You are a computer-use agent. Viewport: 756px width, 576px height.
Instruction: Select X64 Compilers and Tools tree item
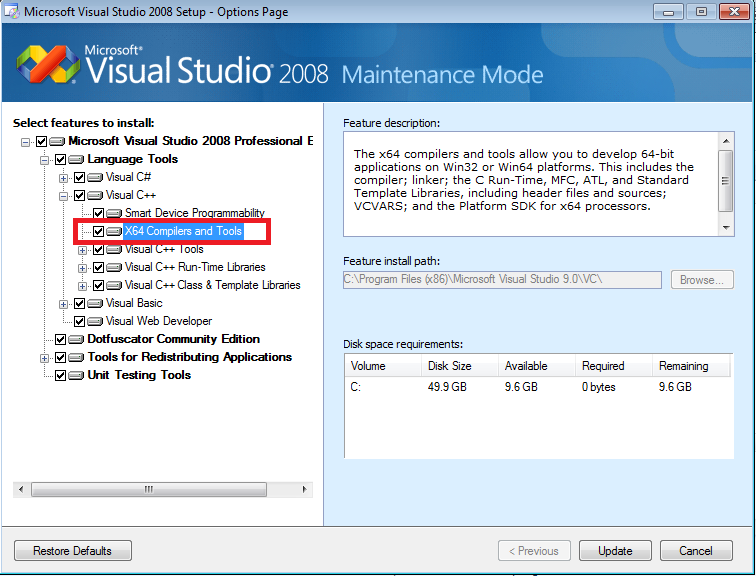183,231
